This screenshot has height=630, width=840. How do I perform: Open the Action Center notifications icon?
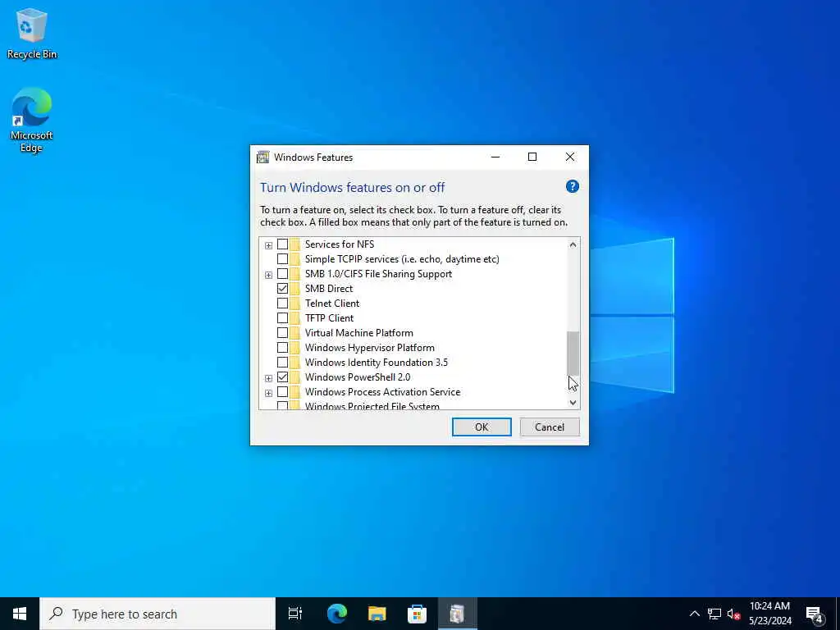[815, 614]
